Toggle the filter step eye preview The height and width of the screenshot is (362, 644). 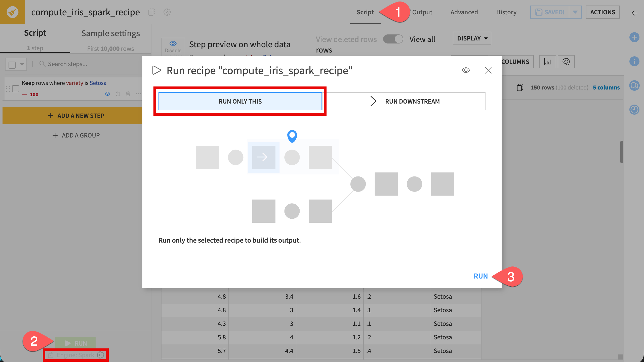107,94
